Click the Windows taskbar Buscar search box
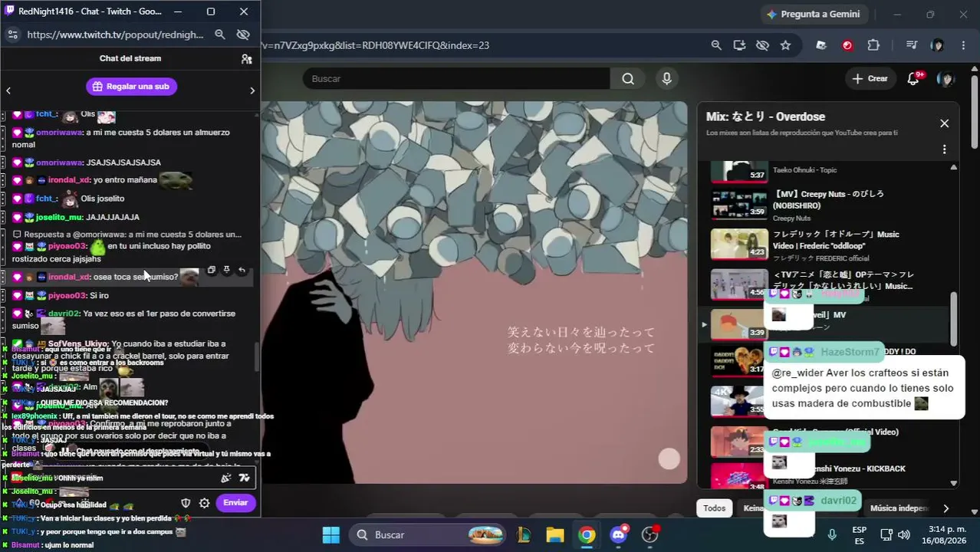 428,534
